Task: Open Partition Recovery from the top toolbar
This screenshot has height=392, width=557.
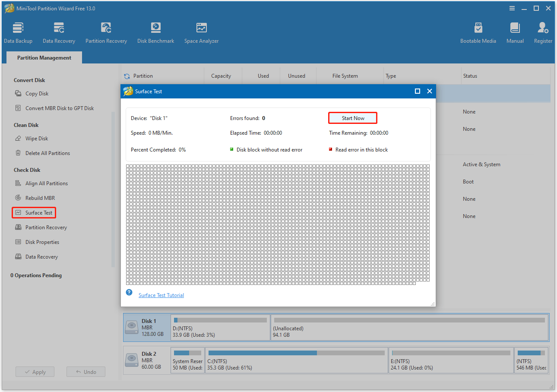Action: tap(106, 32)
